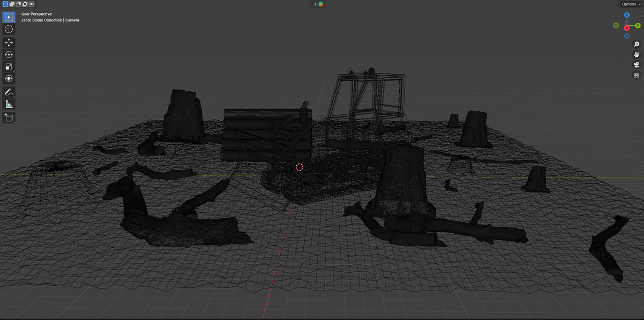Toggle the camera view
This screenshot has height=320, width=644.
[x=636, y=65]
